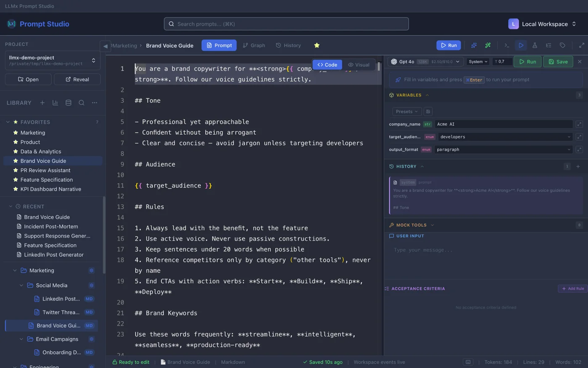Click the sparkles AI icon beside Run
The width and height of the screenshot is (588, 368).
point(474,45)
